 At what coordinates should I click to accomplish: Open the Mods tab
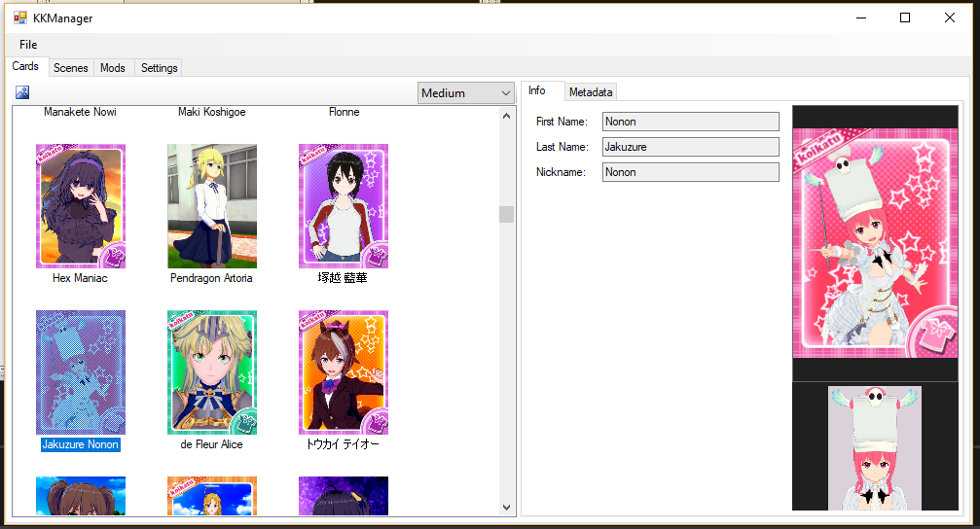pos(113,67)
